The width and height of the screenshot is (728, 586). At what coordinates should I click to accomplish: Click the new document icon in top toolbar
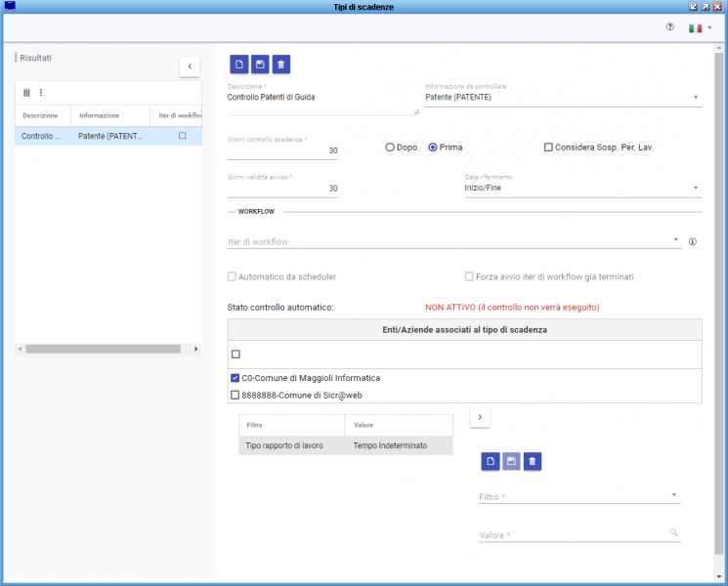[238, 64]
